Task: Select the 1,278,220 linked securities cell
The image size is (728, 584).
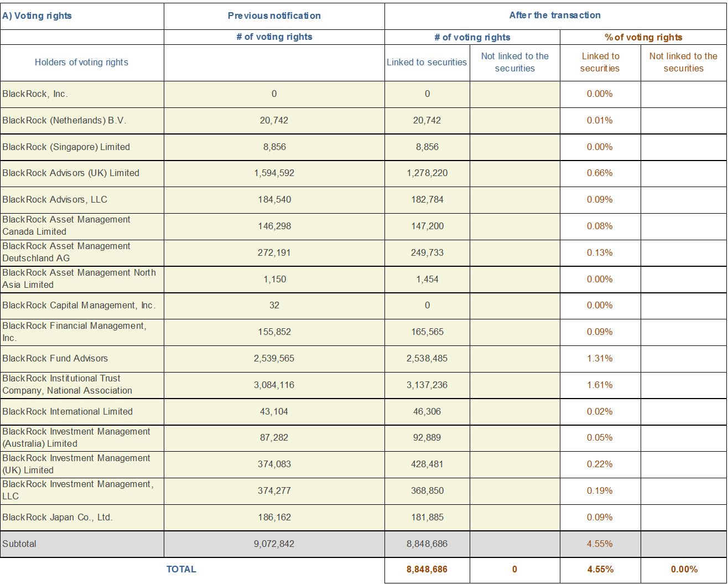Action: click(427, 173)
